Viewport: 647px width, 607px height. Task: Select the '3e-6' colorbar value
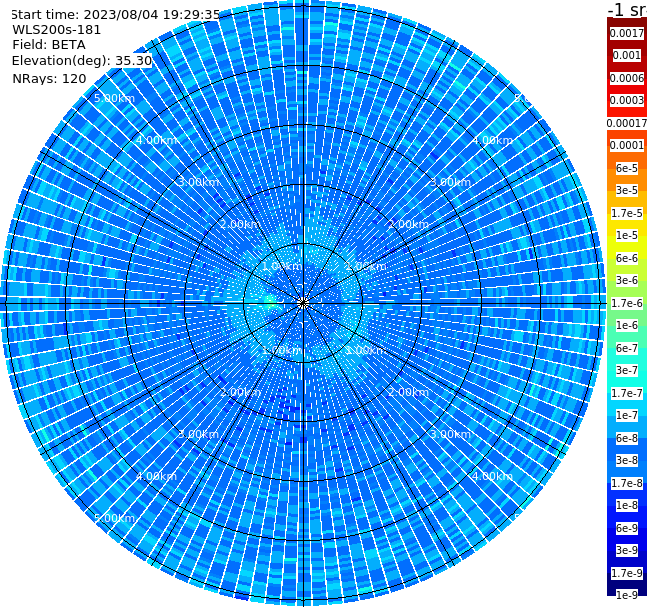pos(627,281)
